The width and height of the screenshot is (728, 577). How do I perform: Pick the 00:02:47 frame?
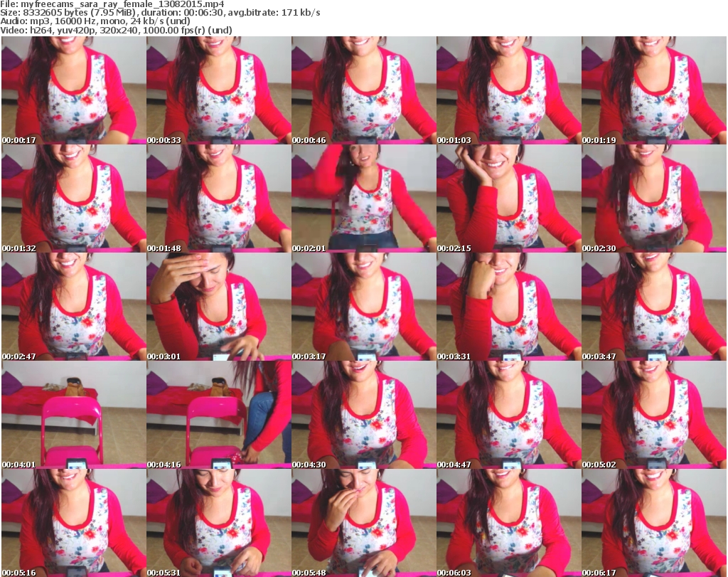click(x=74, y=307)
